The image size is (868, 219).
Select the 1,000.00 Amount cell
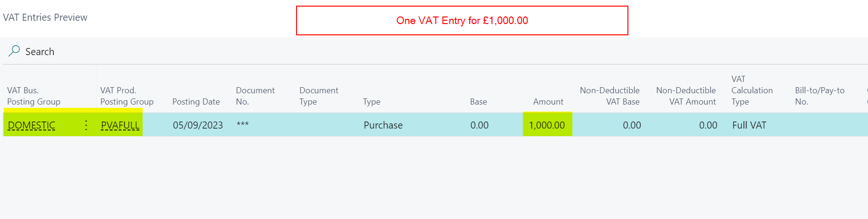(x=547, y=125)
